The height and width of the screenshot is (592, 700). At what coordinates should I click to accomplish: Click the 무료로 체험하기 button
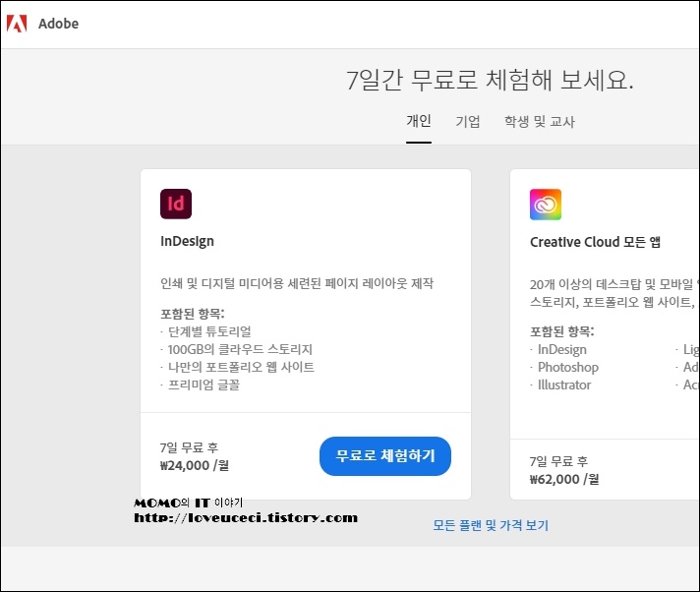385,456
